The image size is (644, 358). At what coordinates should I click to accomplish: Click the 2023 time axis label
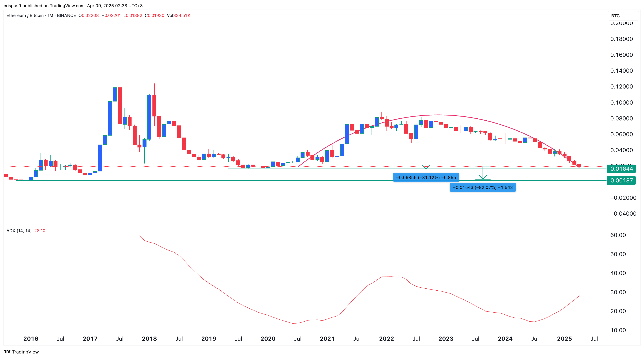pyautogui.click(x=446, y=339)
